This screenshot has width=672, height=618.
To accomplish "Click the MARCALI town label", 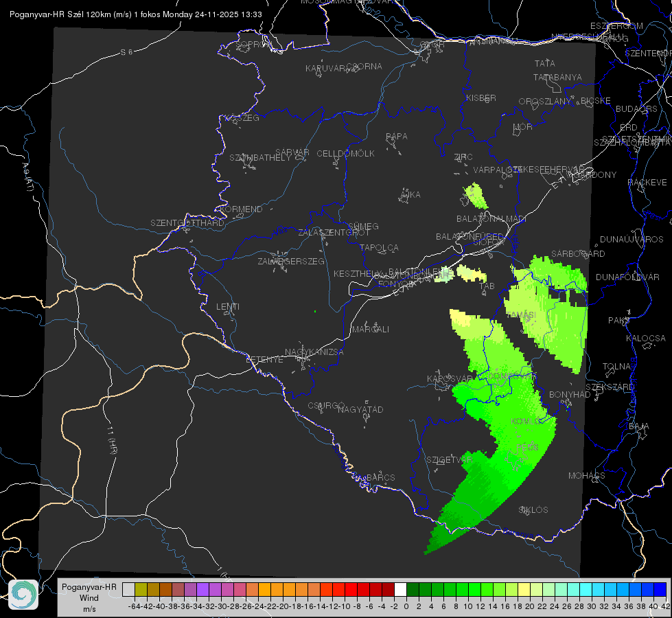I will coord(371,330).
